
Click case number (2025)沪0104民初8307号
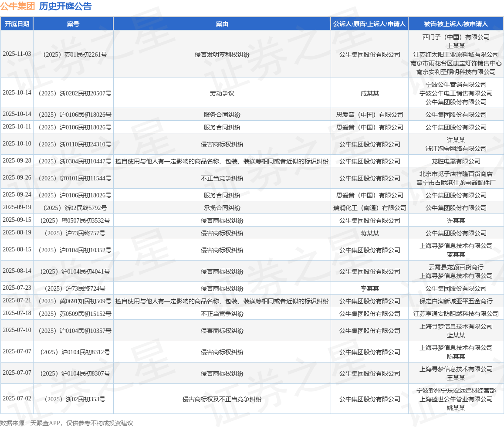coord(75,373)
